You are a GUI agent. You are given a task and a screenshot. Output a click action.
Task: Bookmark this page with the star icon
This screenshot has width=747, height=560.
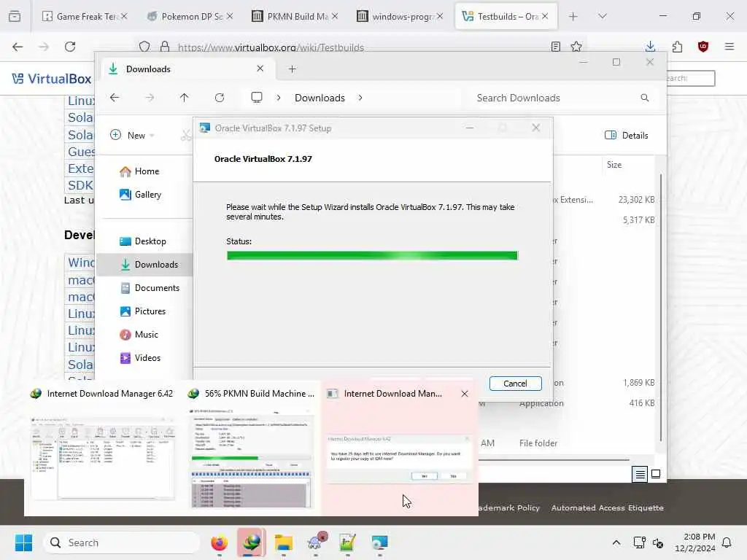[x=576, y=47]
